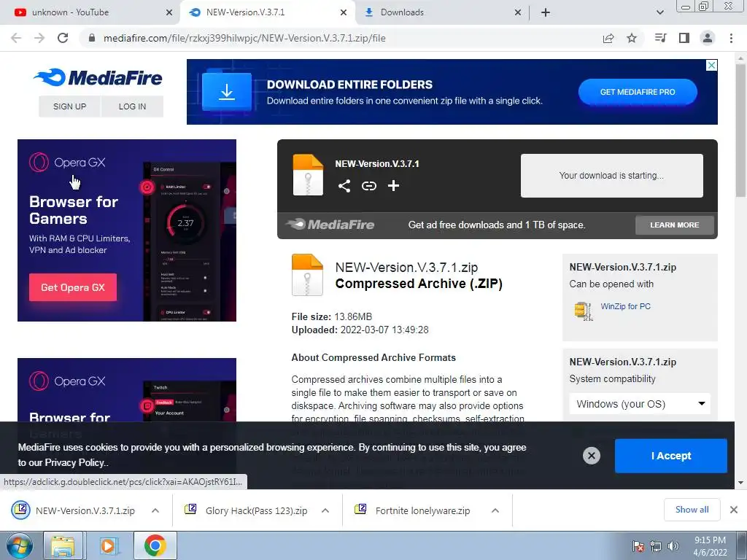Open the share page icon in address bar
The width and height of the screenshot is (747, 560).
608,38
